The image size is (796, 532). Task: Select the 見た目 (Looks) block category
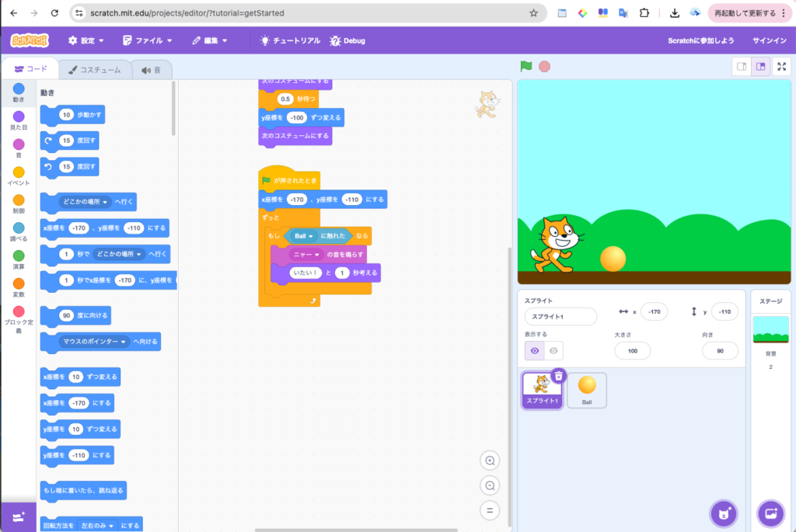19,120
